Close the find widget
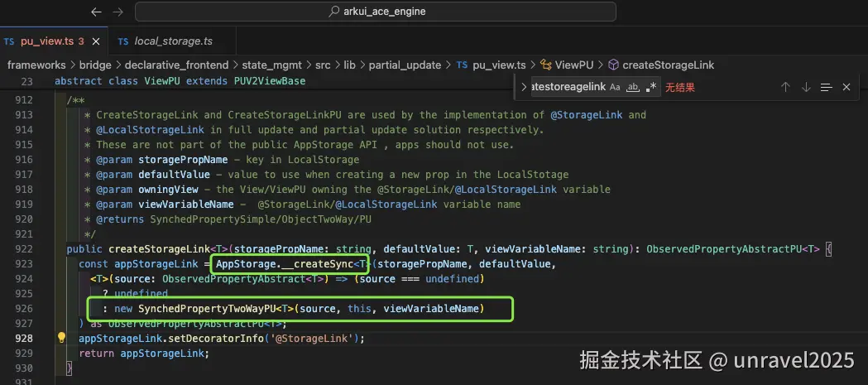The height and width of the screenshot is (385, 868). coord(846,87)
